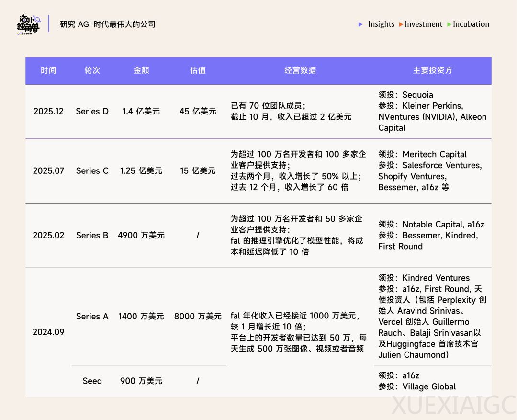Switch to the Investment section
Screen dimensions: 517x420
point(423,24)
